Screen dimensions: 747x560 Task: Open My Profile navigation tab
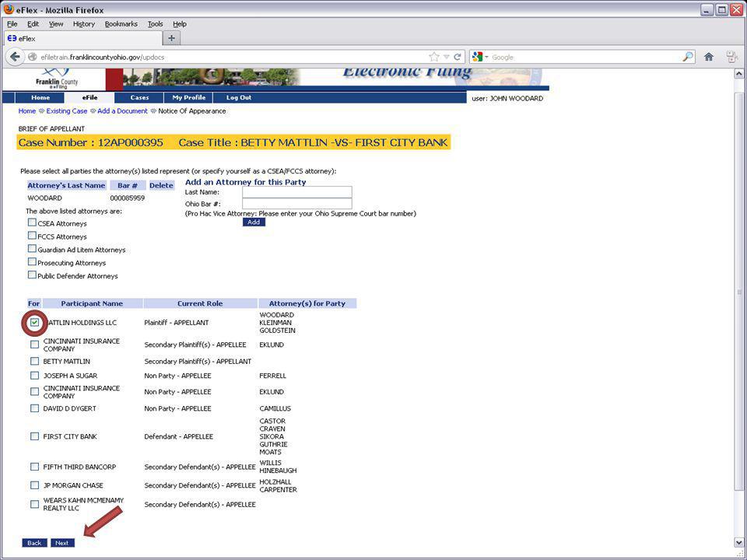188,98
